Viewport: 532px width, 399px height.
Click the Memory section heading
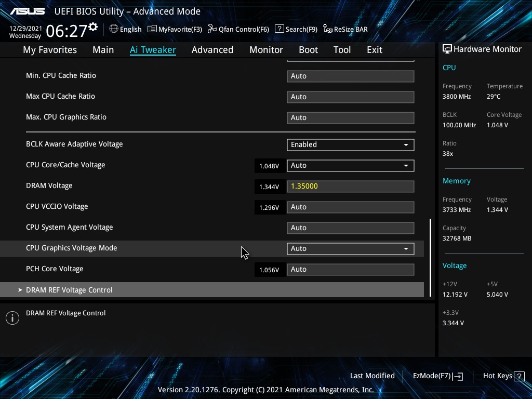(457, 181)
